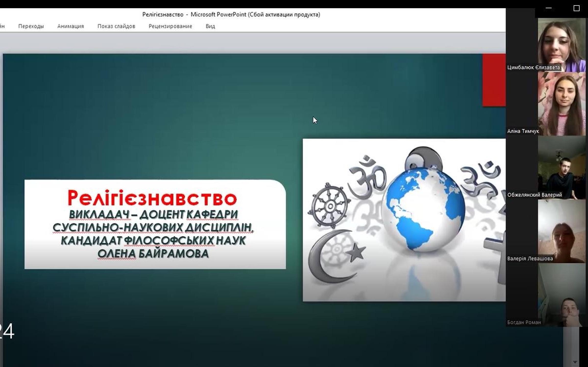Select Цимбалюк Єлизавета's video thumbnail

pyautogui.click(x=561, y=44)
